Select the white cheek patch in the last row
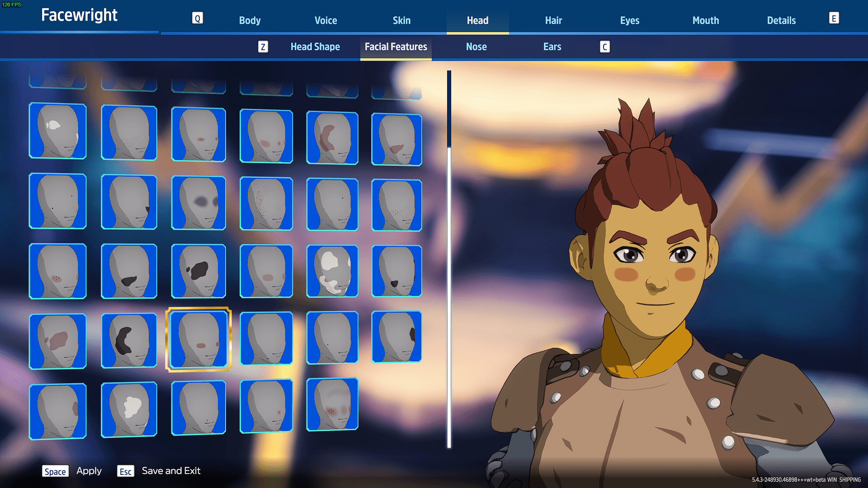Screen dimensions: 868x488 point(129,409)
